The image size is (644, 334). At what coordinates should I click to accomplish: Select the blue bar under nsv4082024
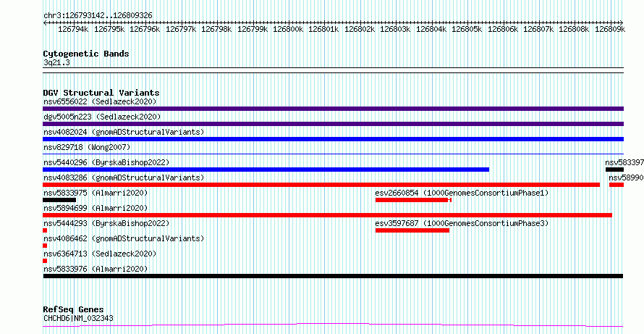point(333,139)
